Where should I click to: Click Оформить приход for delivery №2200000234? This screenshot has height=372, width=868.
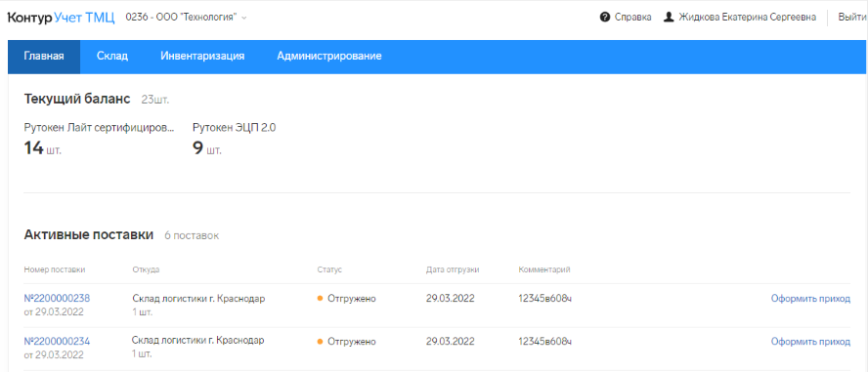pyautogui.click(x=810, y=342)
